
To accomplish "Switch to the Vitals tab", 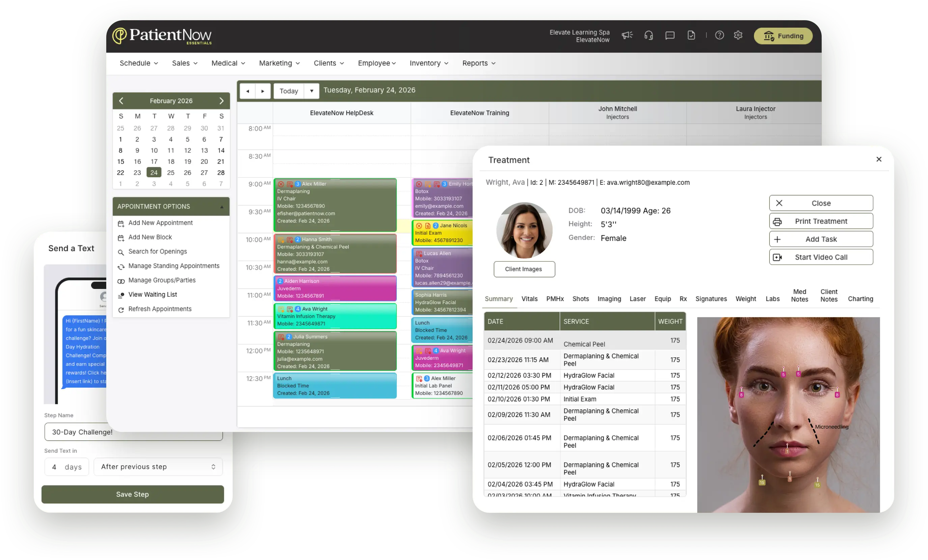I will pyautogui.click(x=529, y=299).
